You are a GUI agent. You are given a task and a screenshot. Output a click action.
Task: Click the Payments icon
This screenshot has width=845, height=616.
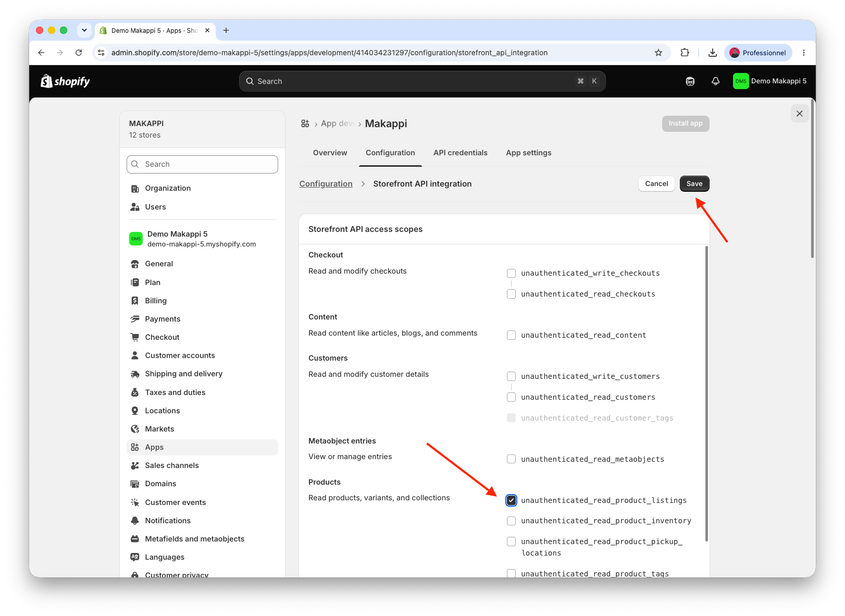pos(135,319)
